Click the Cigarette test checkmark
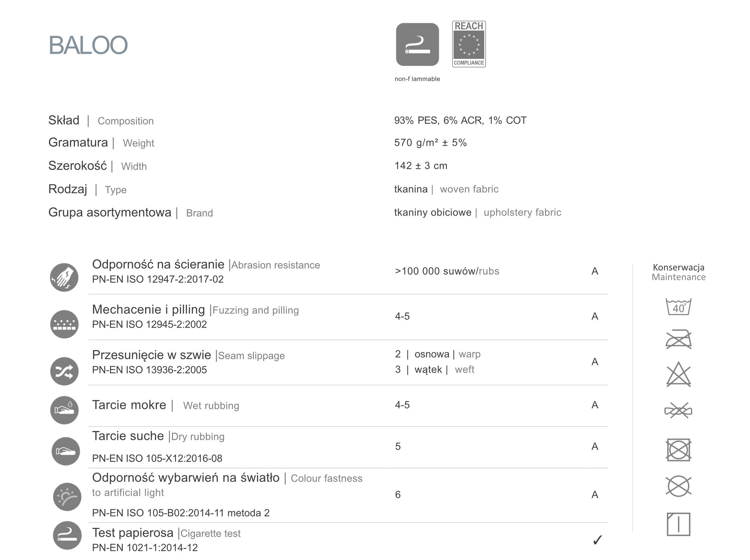This screenshot has width=750, height=560. click(x=597, y=540)
